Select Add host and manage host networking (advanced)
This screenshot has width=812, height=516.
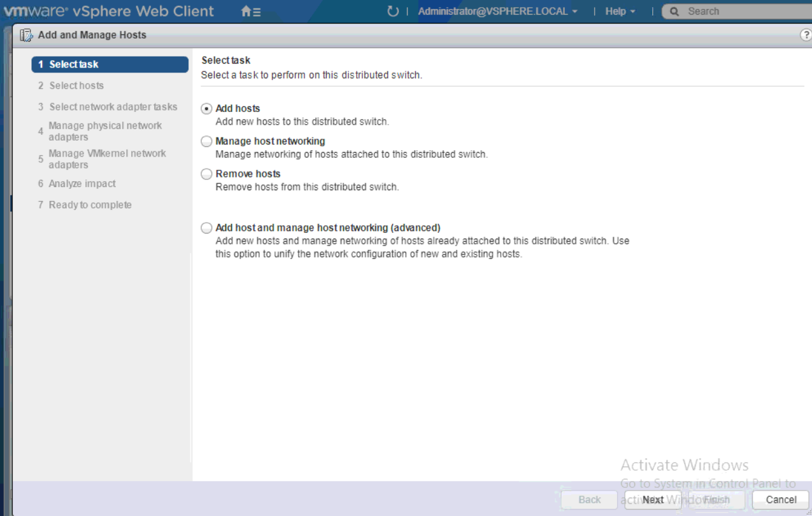coord(206,228)
